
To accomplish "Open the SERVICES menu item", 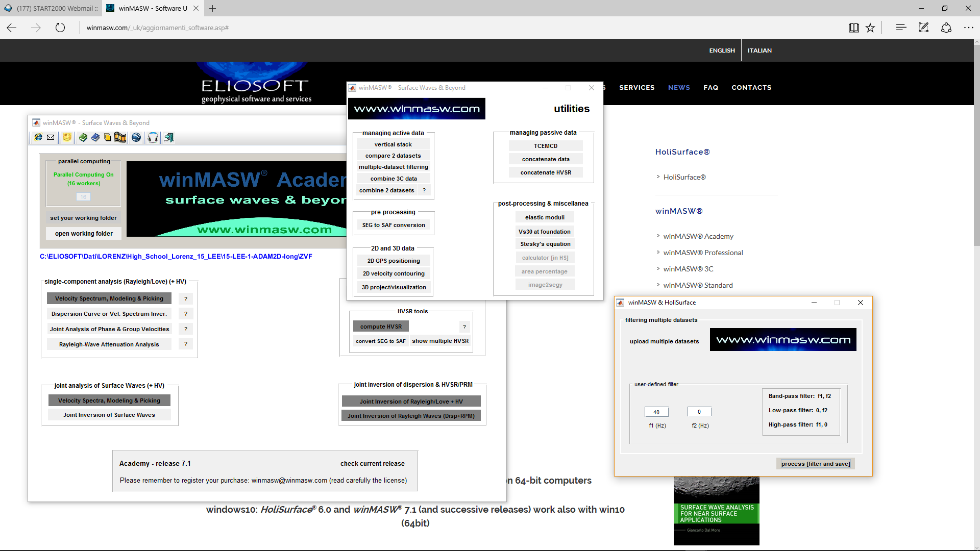I will pos(636,87).
